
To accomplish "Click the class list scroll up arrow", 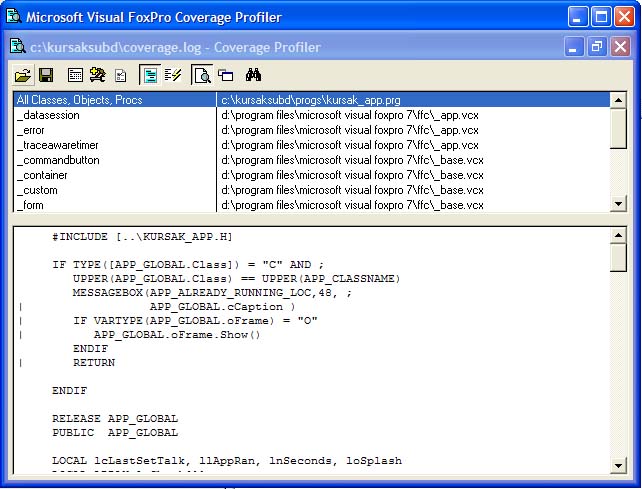I will [x=618, y=100].
